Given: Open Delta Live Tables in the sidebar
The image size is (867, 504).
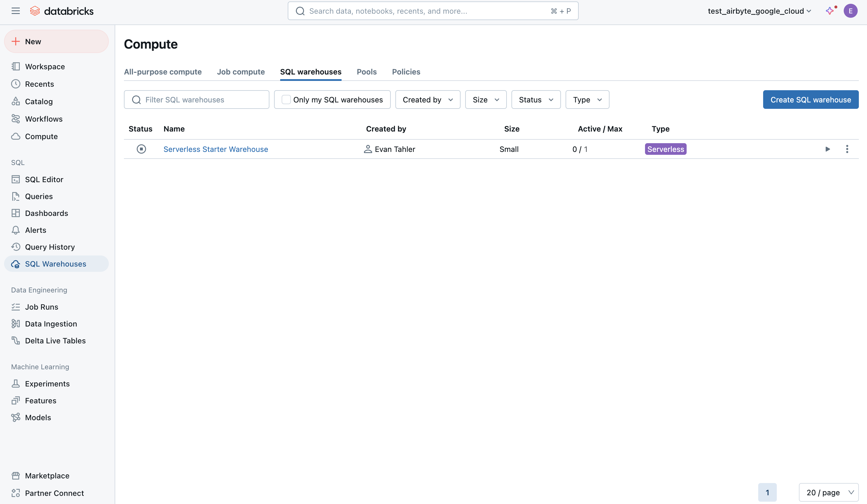Looking at the screenshot, I should (55, 340).
